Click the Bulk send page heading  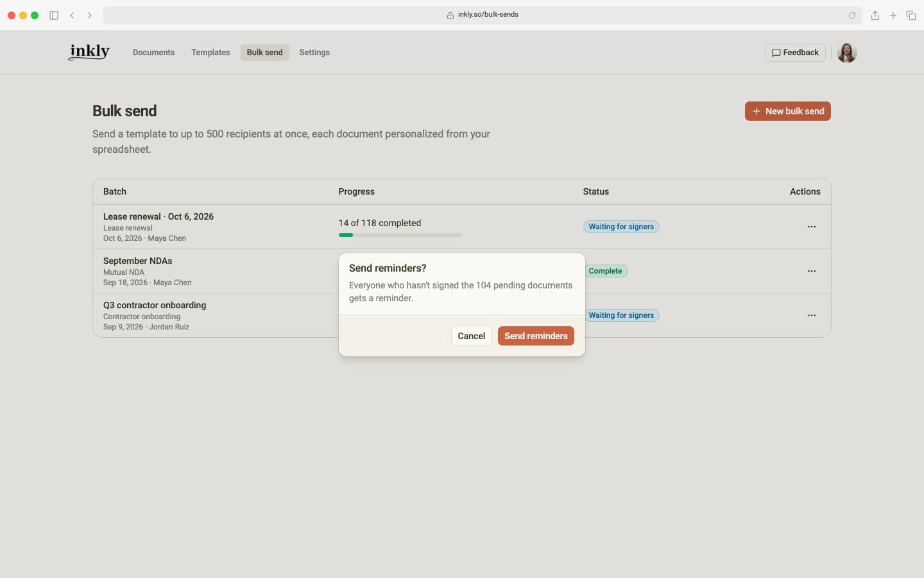pos(124,111)
